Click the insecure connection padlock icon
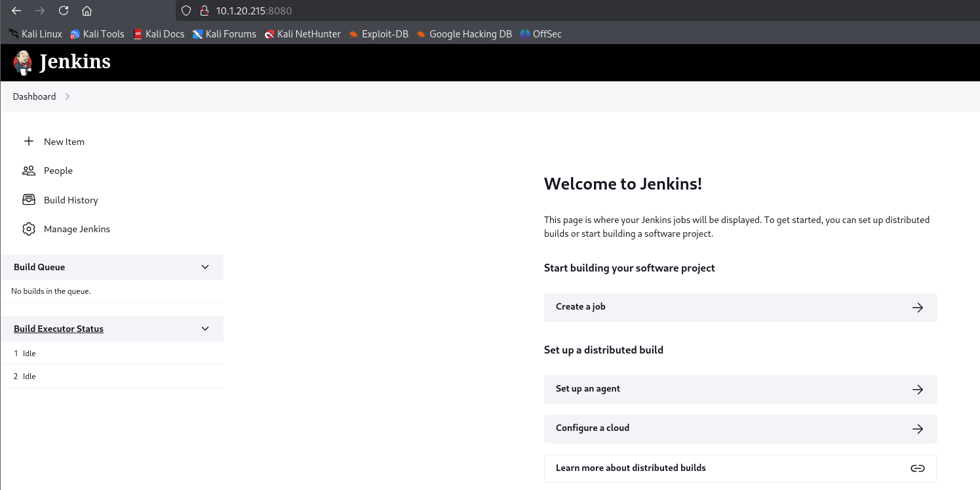 204,10
